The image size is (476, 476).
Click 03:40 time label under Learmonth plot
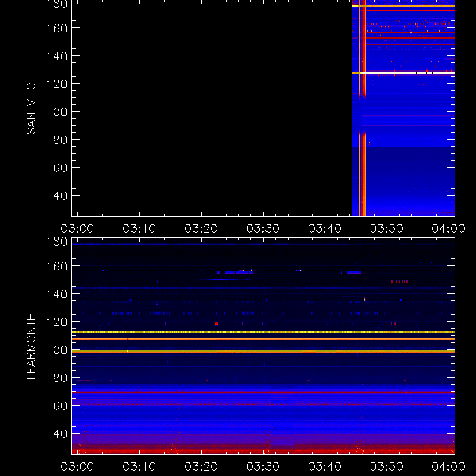pos(325,466)
